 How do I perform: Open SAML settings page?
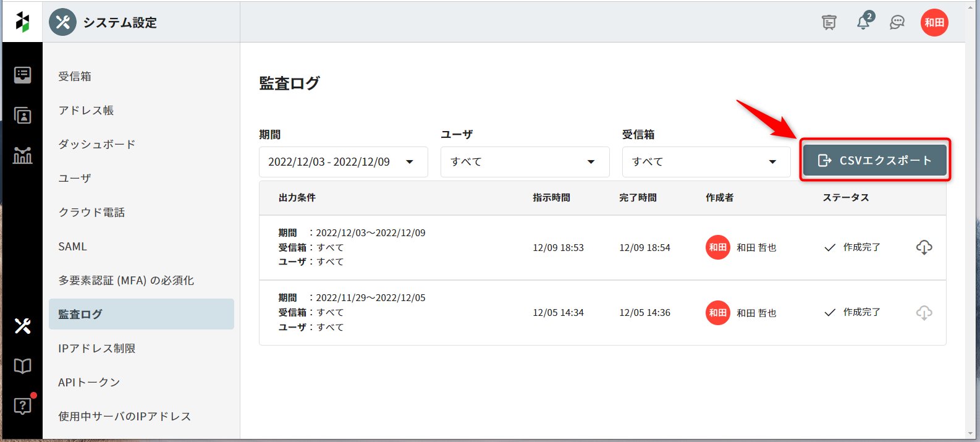(72, 246)
